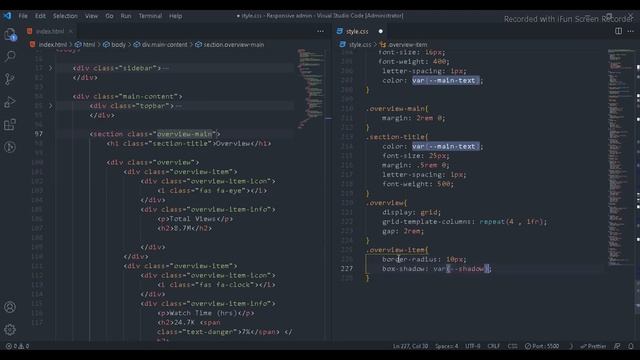Open the Source Control view
Screen dimensions: 640x360
10,79
